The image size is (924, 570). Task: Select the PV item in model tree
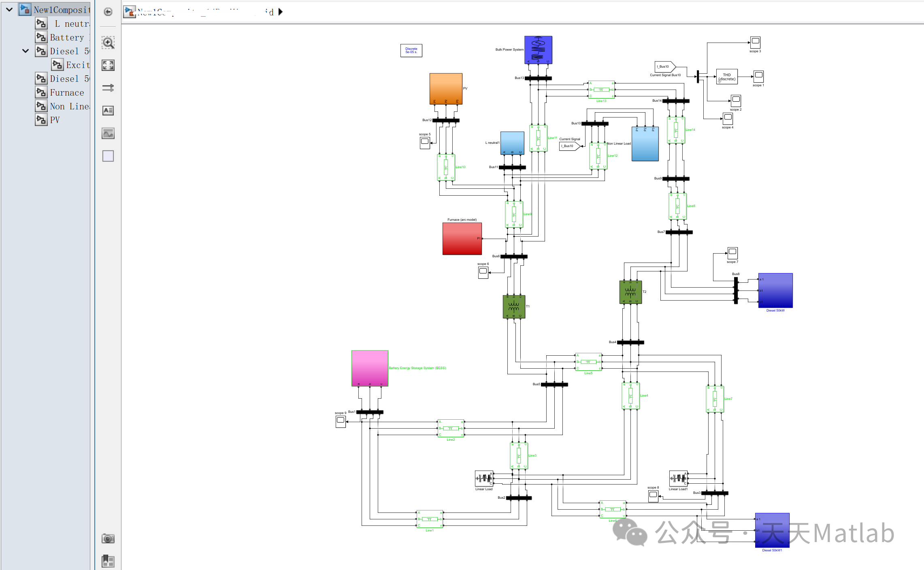(55, 120)
